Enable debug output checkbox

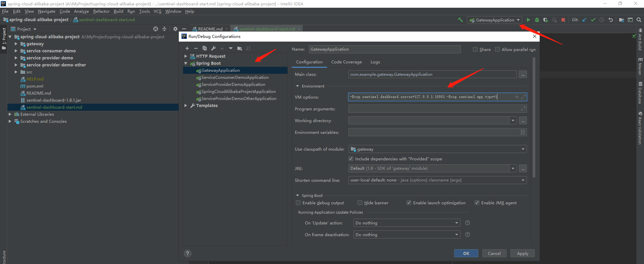[298, 203]
